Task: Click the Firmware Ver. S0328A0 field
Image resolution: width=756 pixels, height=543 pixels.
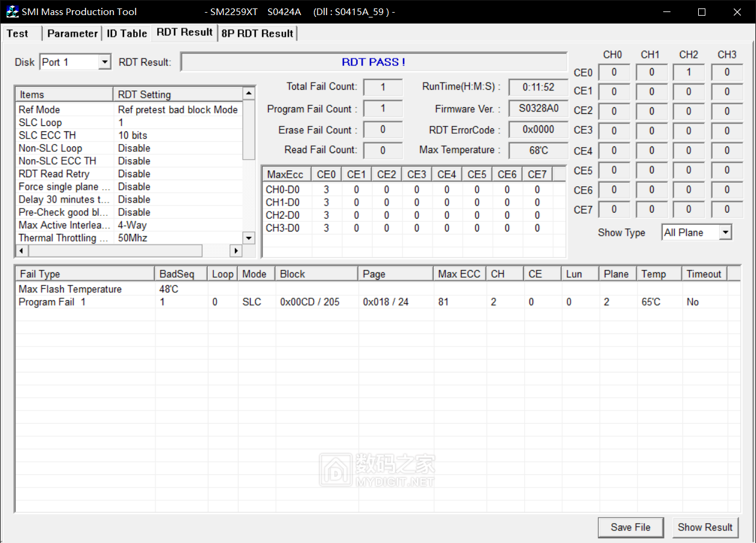Action: tap(539, 108)
